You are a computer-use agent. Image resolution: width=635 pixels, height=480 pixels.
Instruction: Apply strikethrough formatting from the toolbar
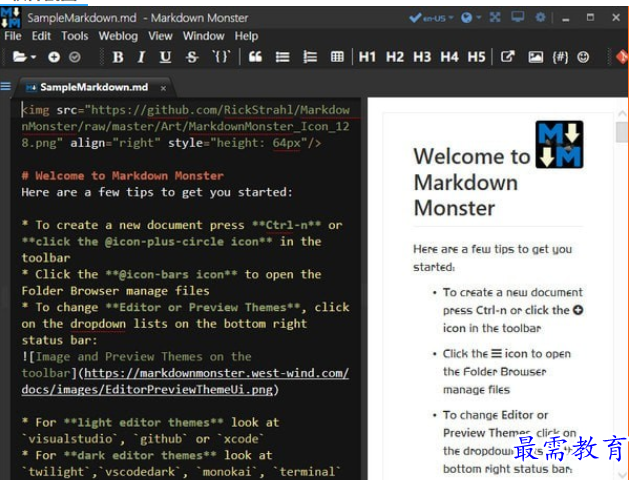(x=192, y=57)
